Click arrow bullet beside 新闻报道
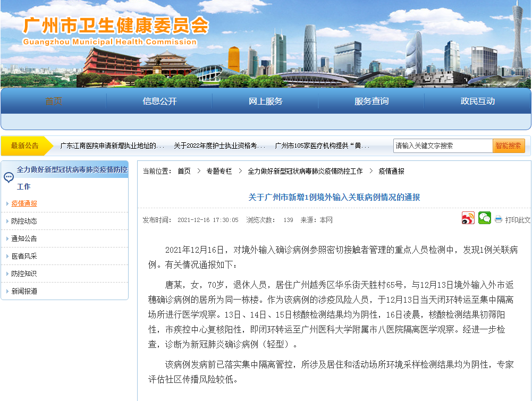The height and width of the screenshot is (401, 532). [7, 291]
